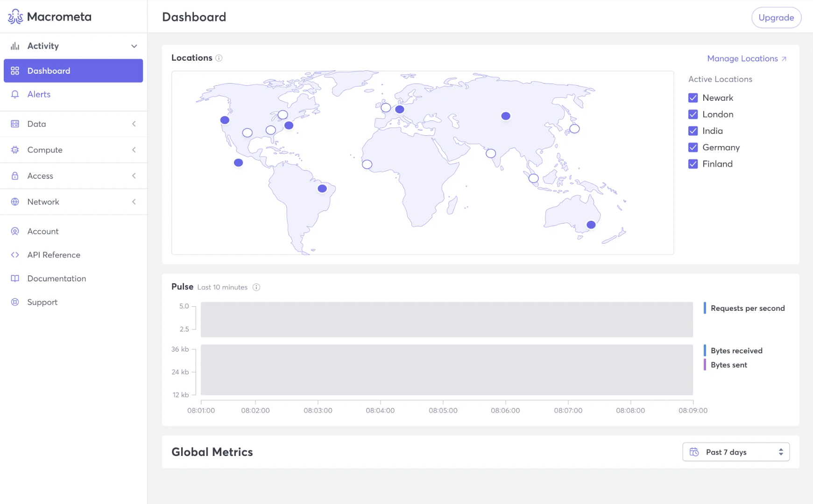Click the Dashboard grid icon
The image size is (813, 504).
[15, 71]
